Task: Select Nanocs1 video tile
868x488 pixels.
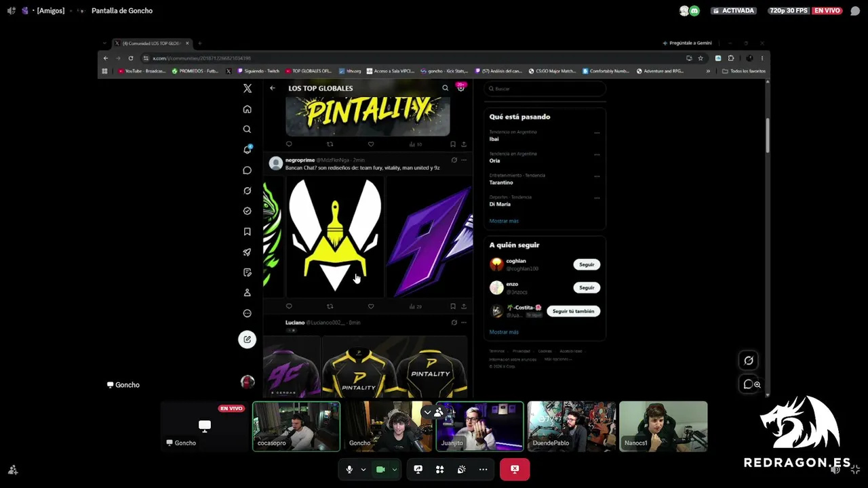Action: 663,426
